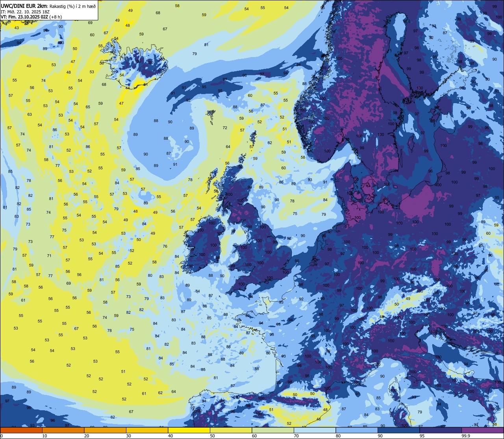This screenshot has height=439, width=504.
Task: Click the 60–70 pale green legend swatch
Action: (273, 430)
